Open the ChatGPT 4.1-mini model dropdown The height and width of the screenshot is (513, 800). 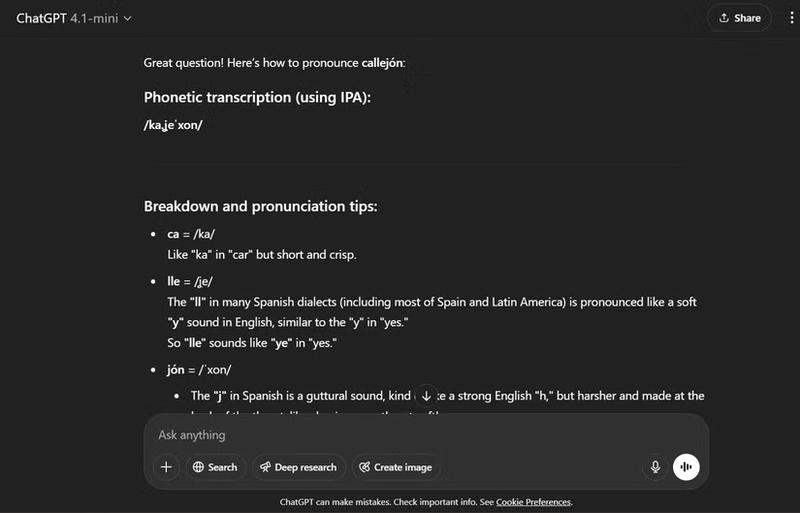click(74, 18)
